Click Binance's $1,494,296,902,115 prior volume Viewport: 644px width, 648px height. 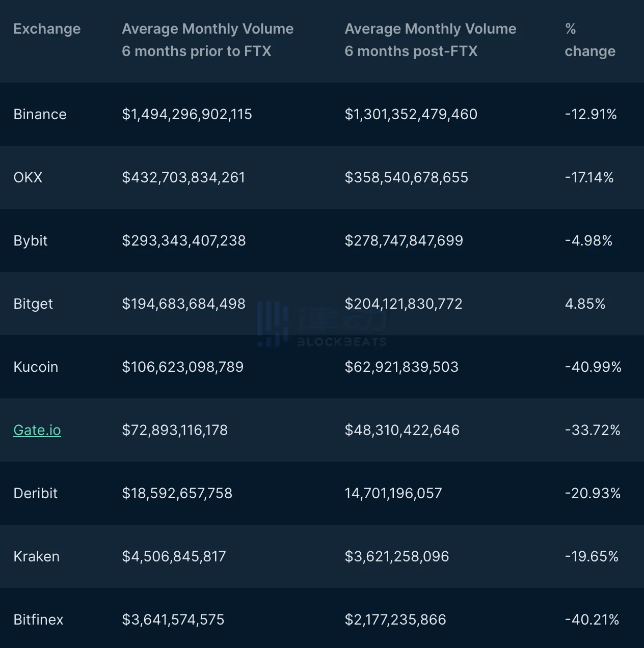(x=187, y=114)
